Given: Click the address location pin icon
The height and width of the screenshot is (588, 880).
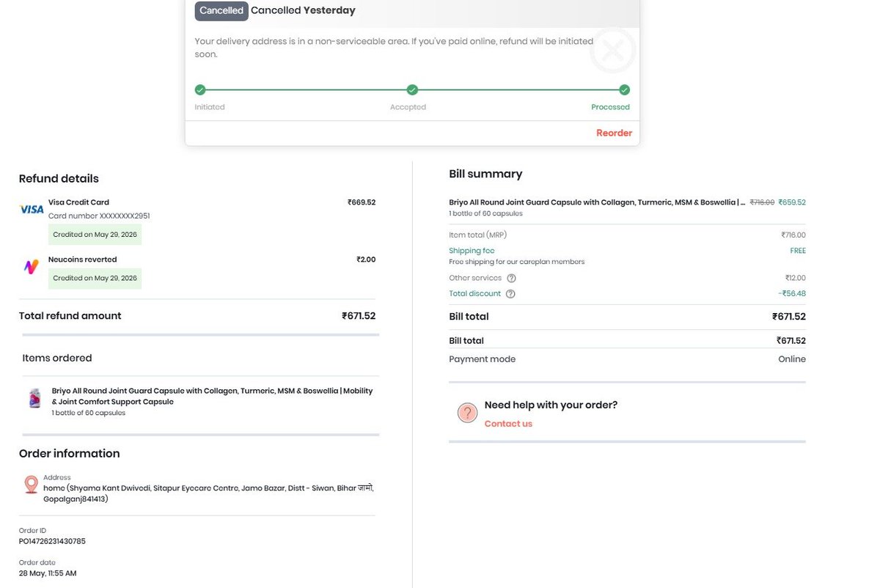Looking at the screenshot, I should [31, 485].
